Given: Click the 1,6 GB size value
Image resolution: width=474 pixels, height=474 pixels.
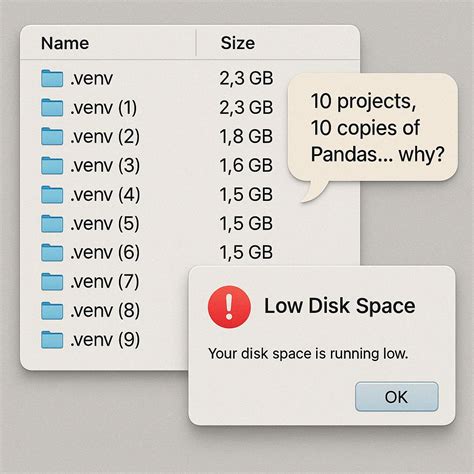Looking at the screenshot, I should pos(246,166).
